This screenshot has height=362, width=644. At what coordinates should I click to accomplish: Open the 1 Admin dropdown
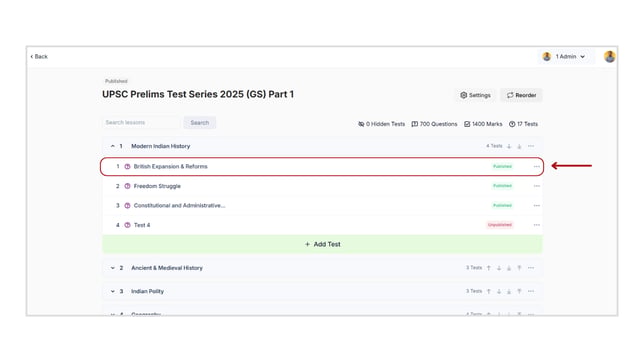tap(566, 57)
